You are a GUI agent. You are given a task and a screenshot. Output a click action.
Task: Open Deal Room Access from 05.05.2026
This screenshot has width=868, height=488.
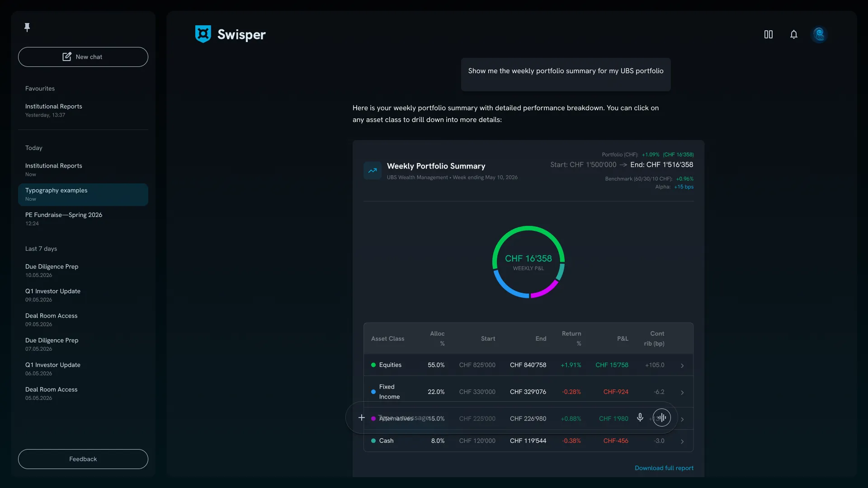83,394
